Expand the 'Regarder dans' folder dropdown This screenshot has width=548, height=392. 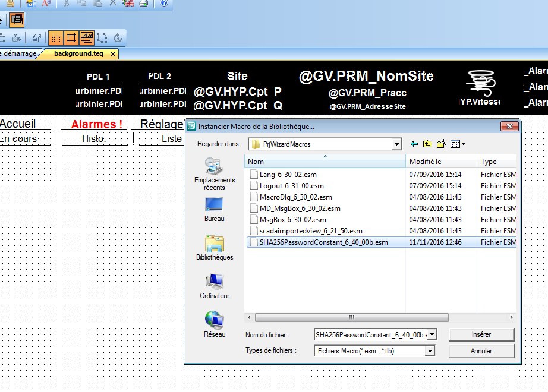pyautogui.click(x=396, y=144)
